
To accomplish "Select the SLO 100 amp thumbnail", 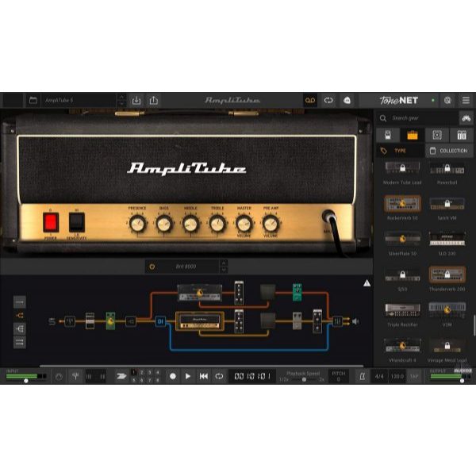I will (x=447, y=239).
